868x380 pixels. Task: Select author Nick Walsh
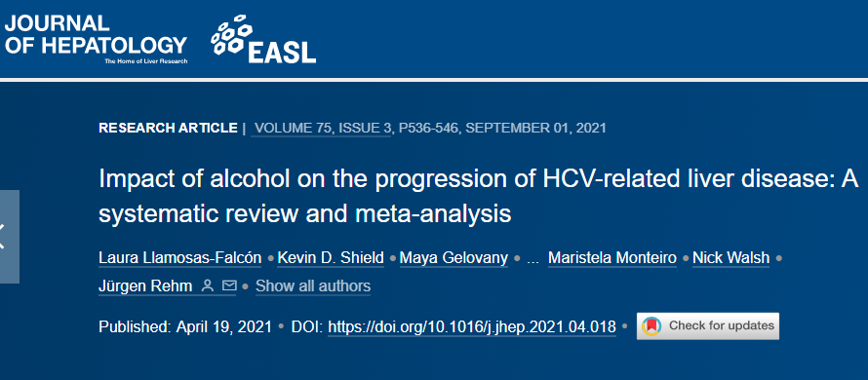[x=730, y=258]
